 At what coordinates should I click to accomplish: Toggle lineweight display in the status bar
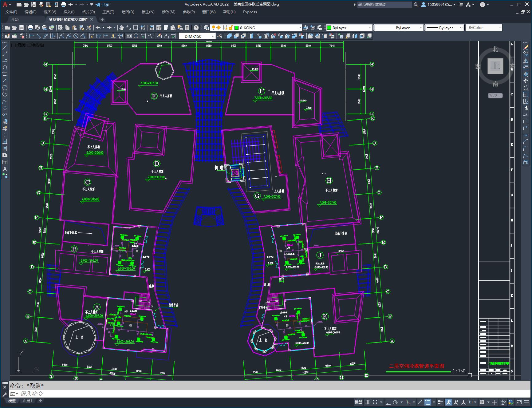click(x=441, y=402)
